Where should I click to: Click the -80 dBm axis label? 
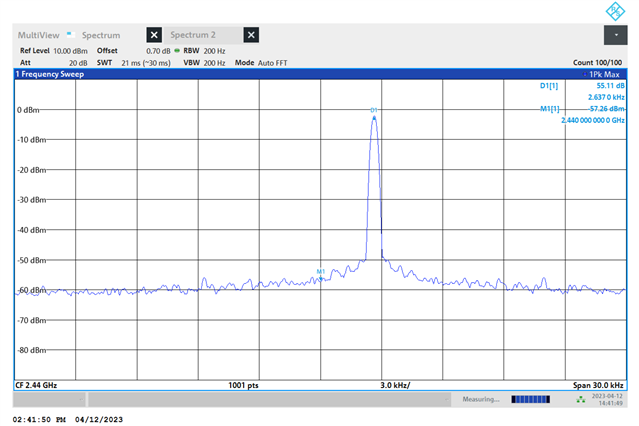coord(32,350)
